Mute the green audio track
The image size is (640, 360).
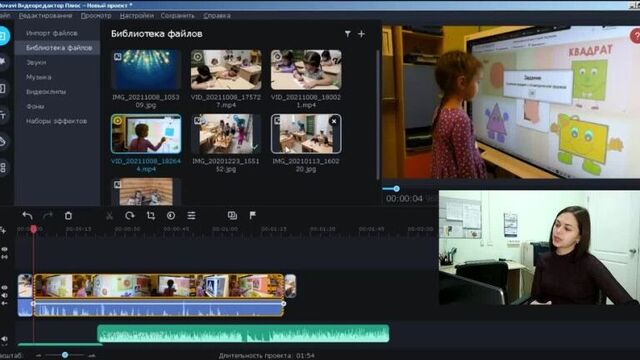point(4,339)
